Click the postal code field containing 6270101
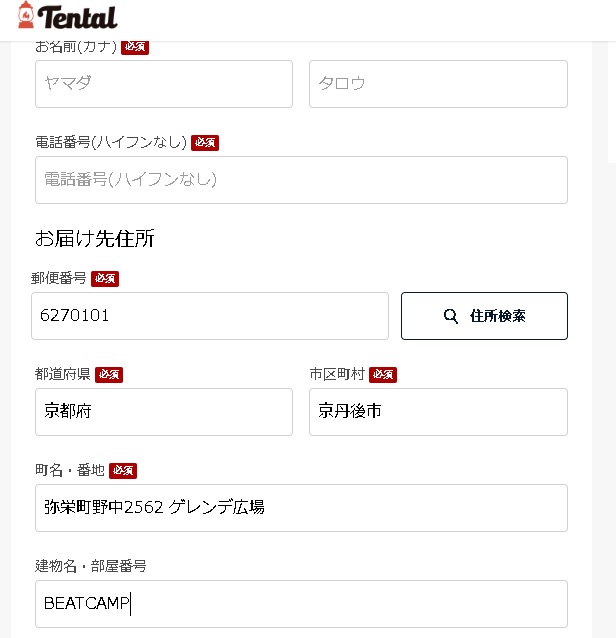This screenshot has width=616, height=638. [210, 316]
